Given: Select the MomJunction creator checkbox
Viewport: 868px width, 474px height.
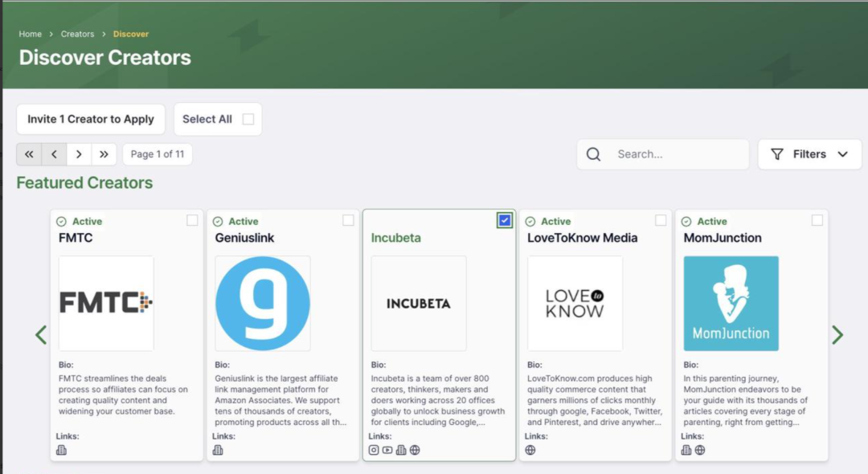Looking at the screenshot, I should (817, 220).
